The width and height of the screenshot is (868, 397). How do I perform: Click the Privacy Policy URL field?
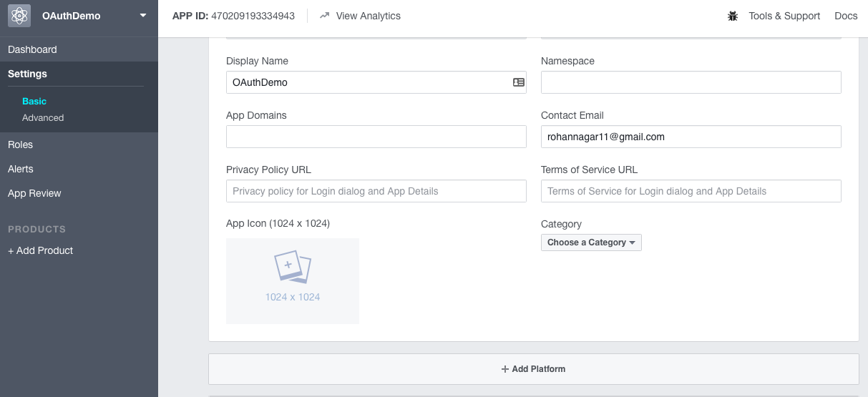pos(376,191)
